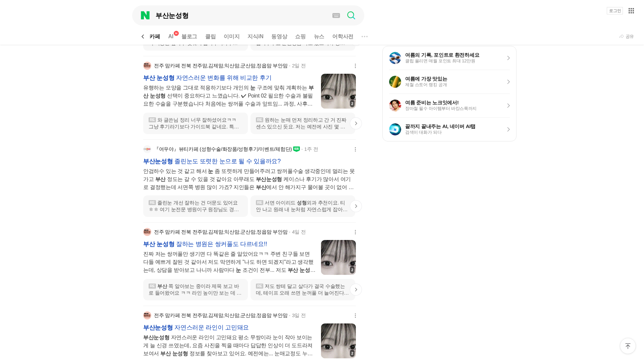This screenshot has height=362, width=644.
Task: Open promo 끝까지 끝내주는 AI, 네이버 AI탭
Action: click(449, 129)
